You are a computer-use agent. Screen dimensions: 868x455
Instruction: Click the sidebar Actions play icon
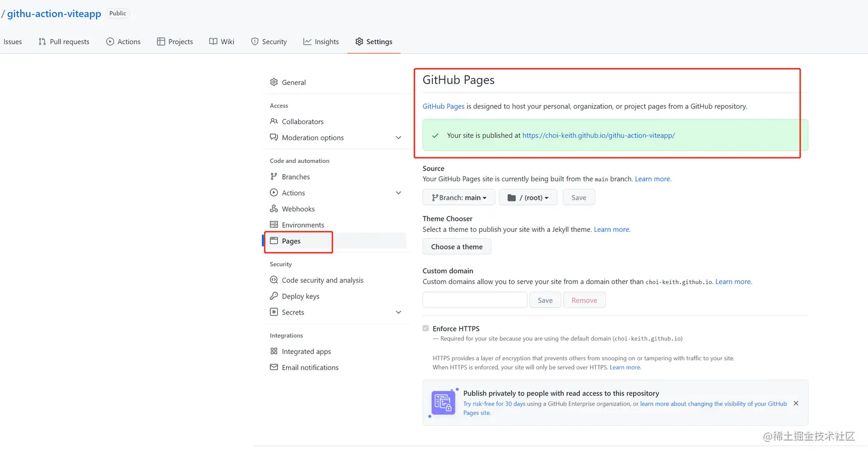click(274, 192)
